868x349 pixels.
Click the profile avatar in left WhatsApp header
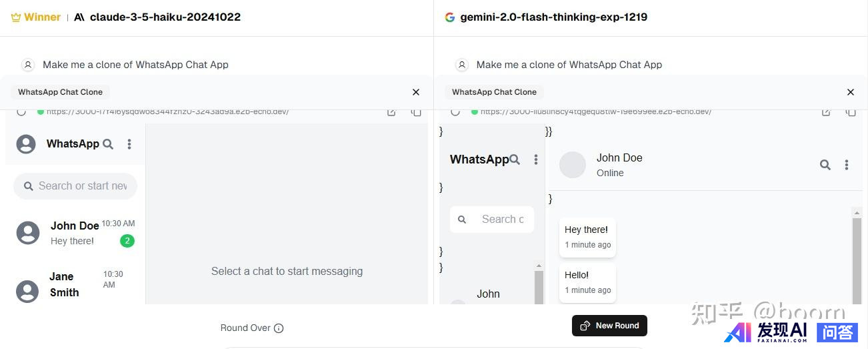point(26,144)
